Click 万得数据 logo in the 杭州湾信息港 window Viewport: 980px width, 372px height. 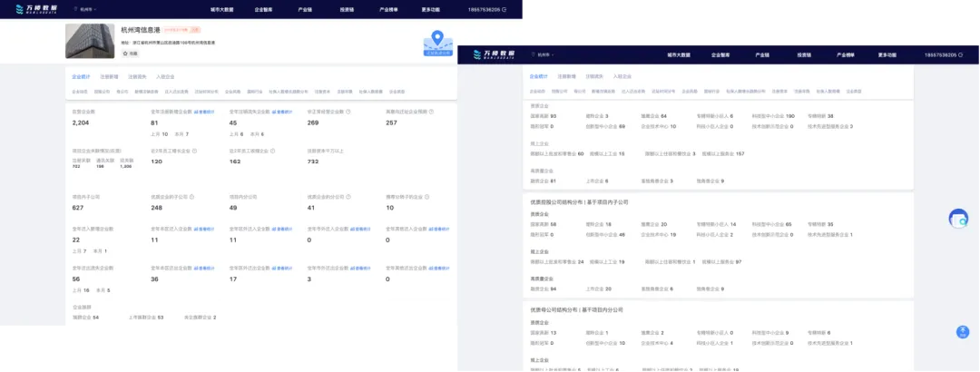(x=37, y=9)
